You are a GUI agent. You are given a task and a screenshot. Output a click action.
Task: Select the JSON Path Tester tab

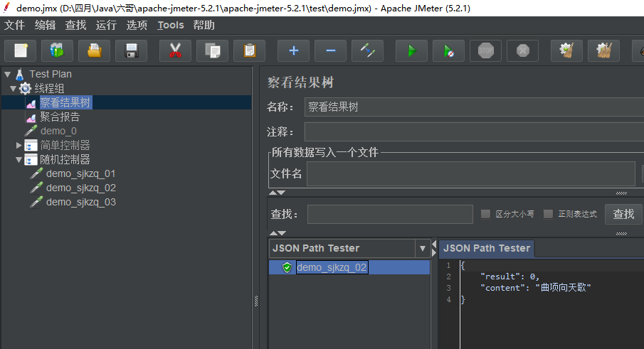click(x=487, y=248)
